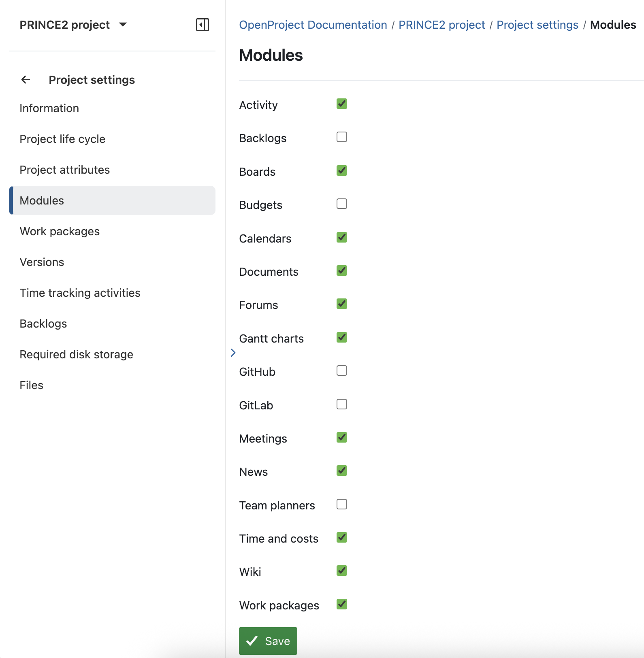Uncheck the Gantt charts checkbox
The image size is (644, 658).
point(341,338)
